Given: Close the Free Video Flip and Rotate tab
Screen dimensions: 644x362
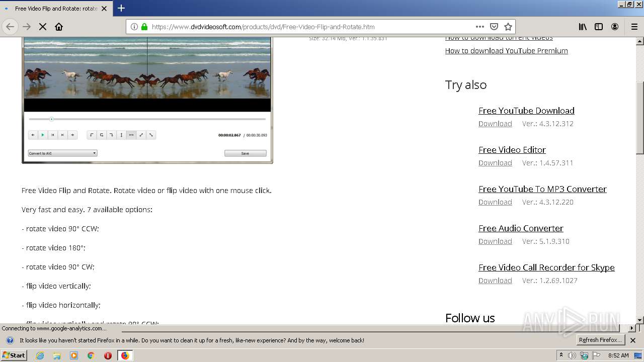Looking at the screenshot, I should [104, 9].
